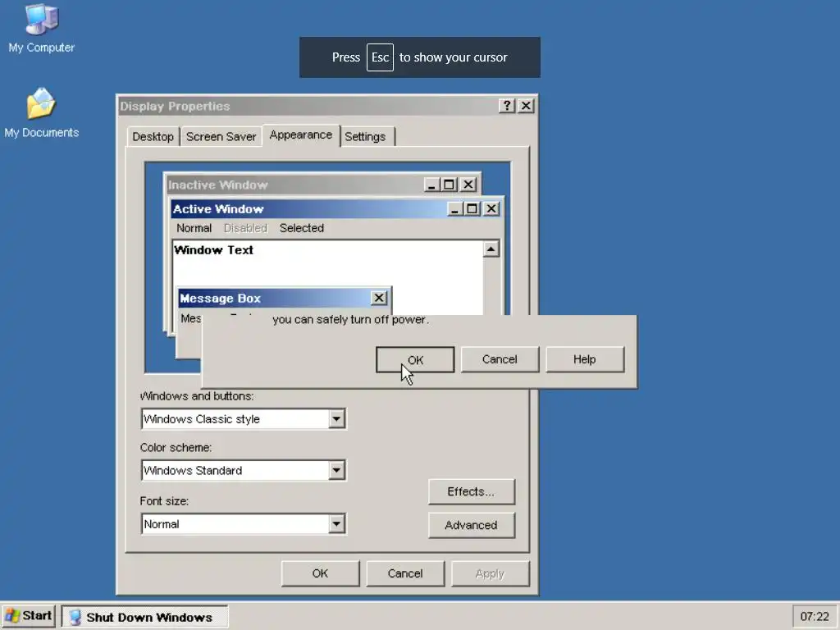Open the Settings tab
840x630 pixels.
point(365,137)
